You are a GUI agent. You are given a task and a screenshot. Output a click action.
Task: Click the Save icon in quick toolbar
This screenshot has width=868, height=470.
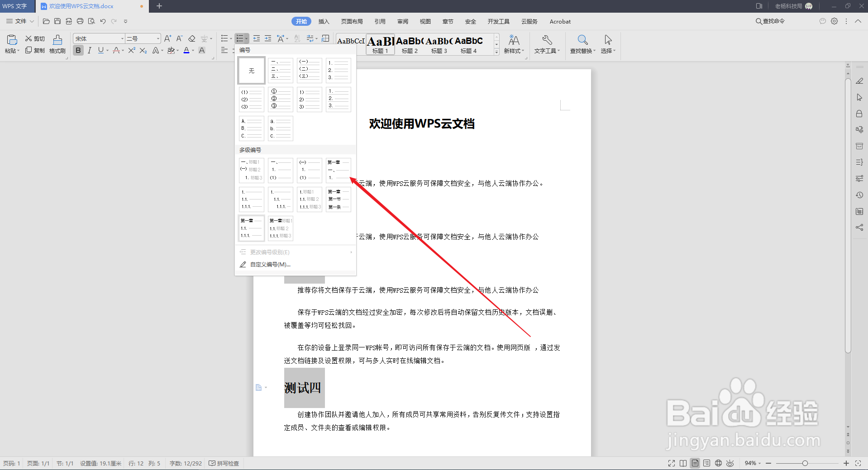coord(57,21)
